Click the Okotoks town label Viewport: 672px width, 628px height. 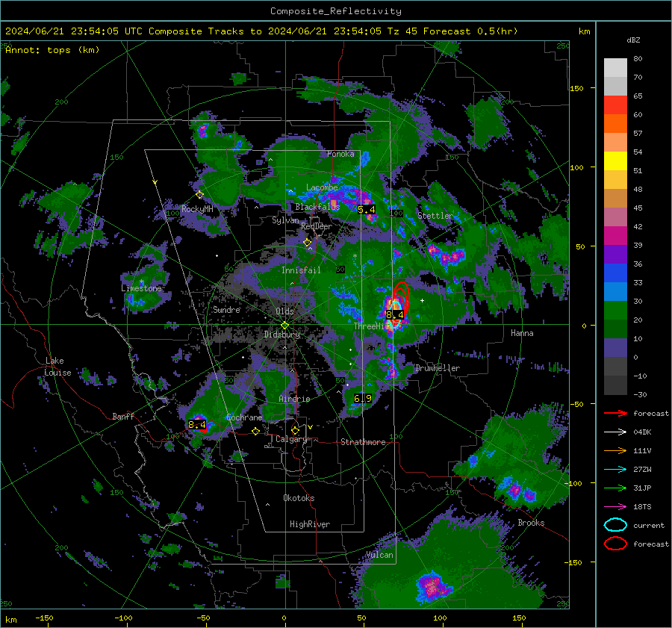[299, 498]
